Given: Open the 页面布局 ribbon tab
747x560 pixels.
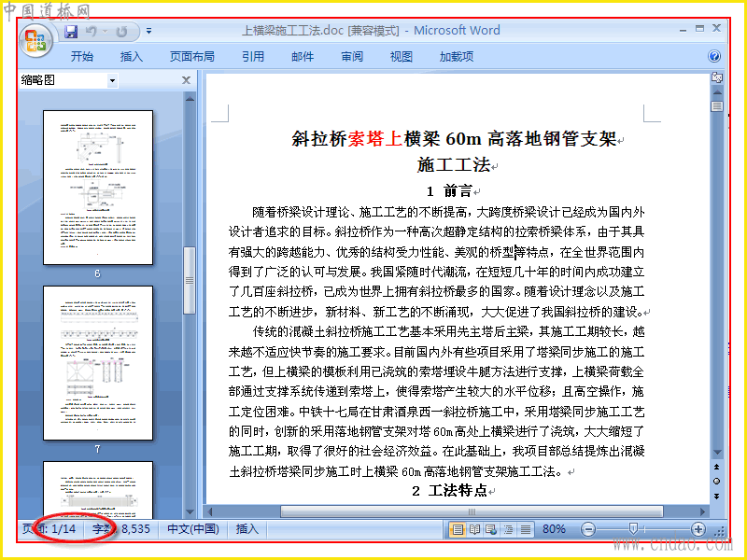Looking at the screenshot, I should coord(192,57).
